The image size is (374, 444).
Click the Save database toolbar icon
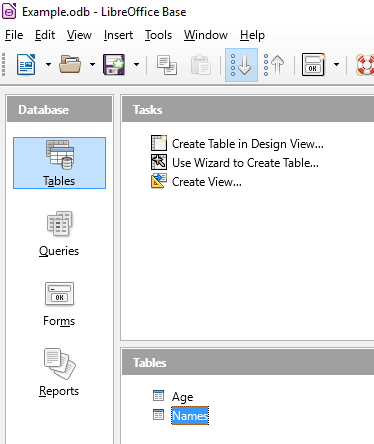(114, 64)
